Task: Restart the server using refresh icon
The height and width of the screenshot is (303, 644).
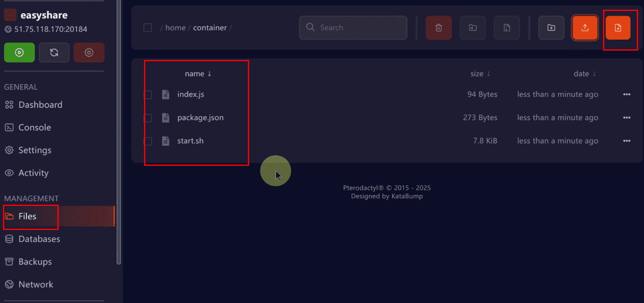Action: pos(54,53)
